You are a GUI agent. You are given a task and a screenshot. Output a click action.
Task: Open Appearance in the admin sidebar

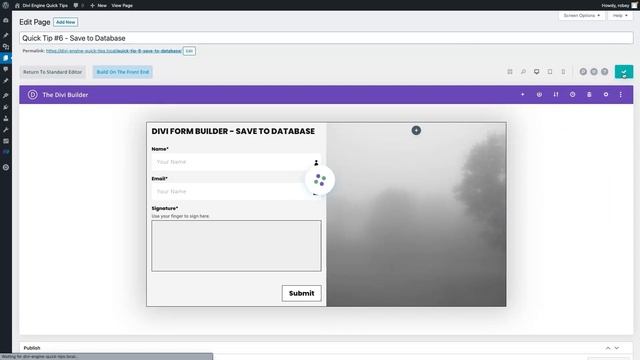(6, 96)
